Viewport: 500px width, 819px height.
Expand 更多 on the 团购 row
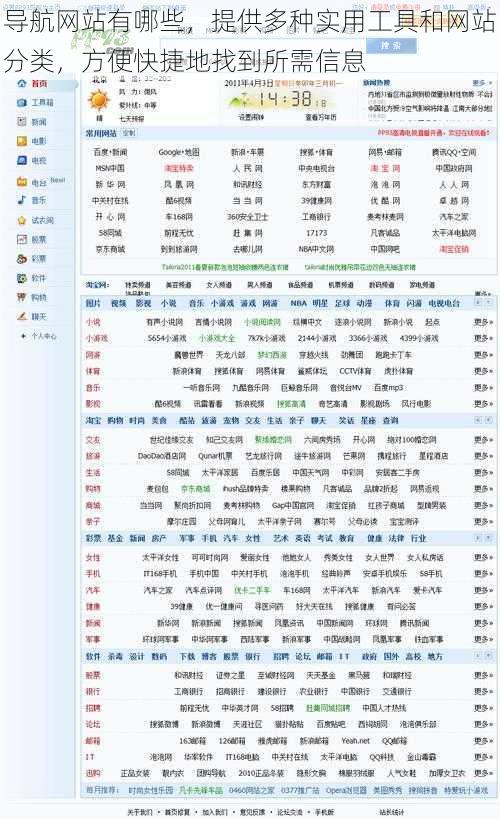[x=483, y=773]
